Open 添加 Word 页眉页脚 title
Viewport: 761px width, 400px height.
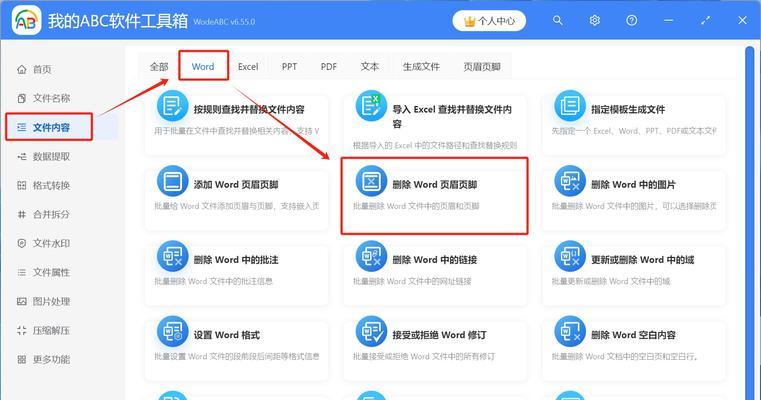236,185
